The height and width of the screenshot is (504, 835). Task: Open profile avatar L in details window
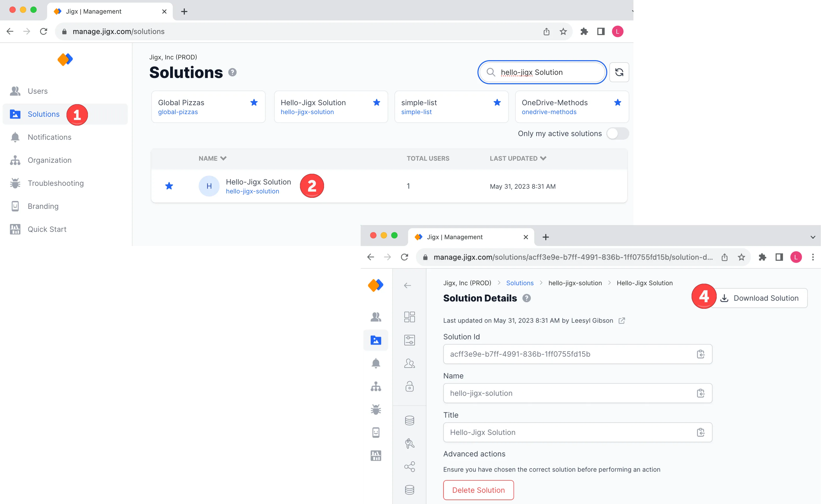point(796,257)
